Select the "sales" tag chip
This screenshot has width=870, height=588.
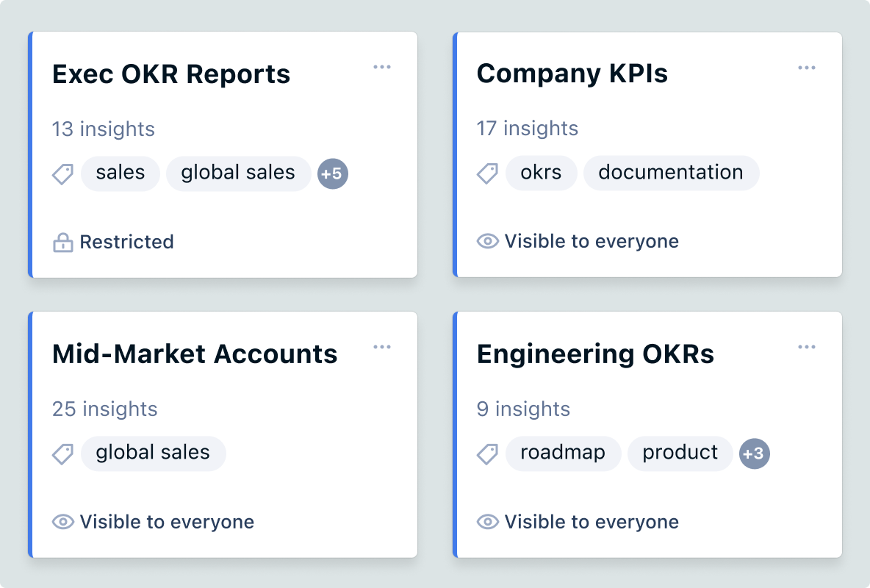tap(120, 173)
